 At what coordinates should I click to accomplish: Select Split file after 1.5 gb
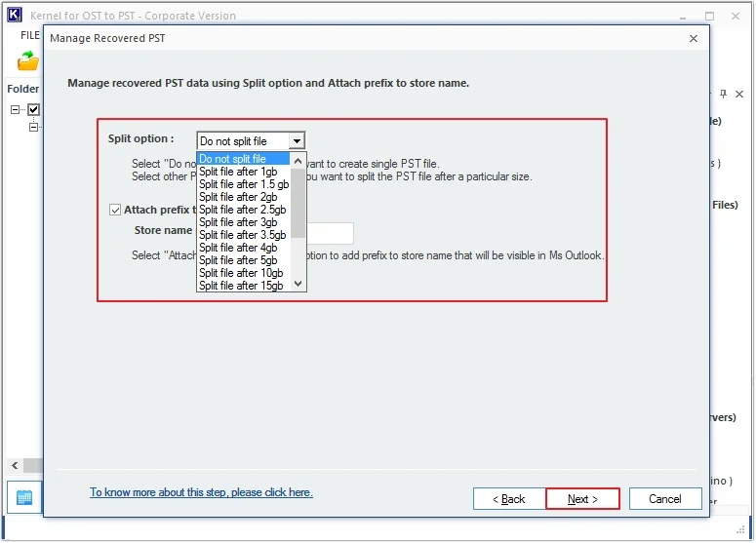pyautogui.click(x=244, y=184)
